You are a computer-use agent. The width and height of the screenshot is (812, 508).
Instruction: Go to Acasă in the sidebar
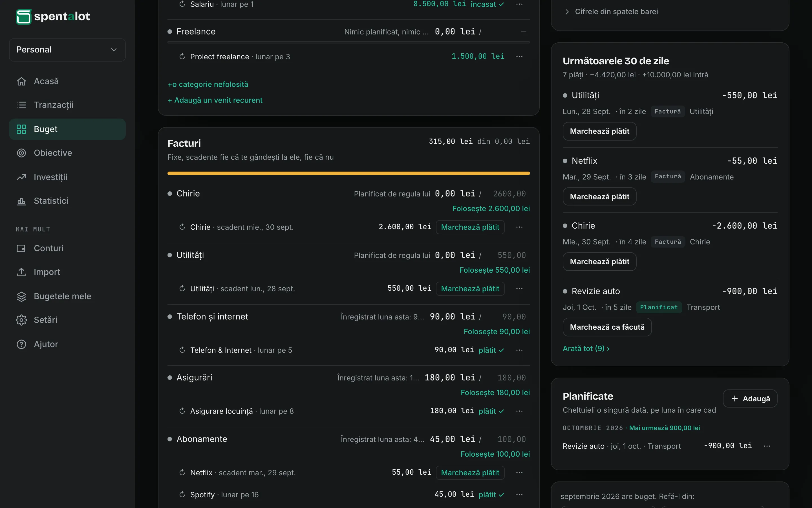[67, 81]
